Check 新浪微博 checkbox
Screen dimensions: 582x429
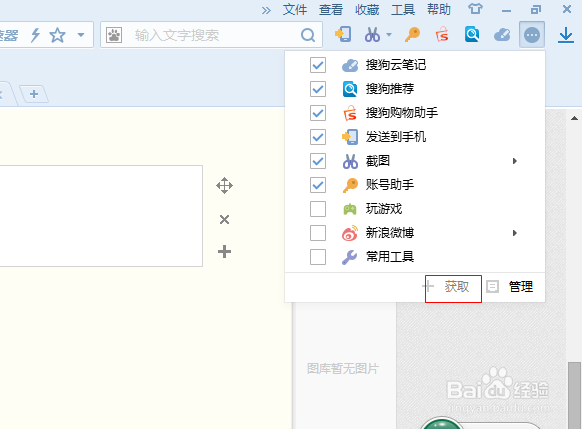318,233
